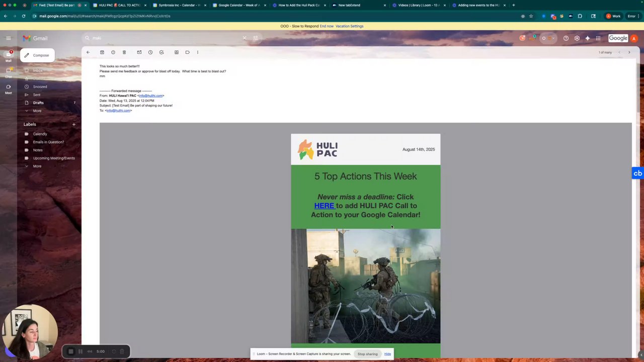Open Gmail Support help icon
644x362 pixels.
pos(566,38)
